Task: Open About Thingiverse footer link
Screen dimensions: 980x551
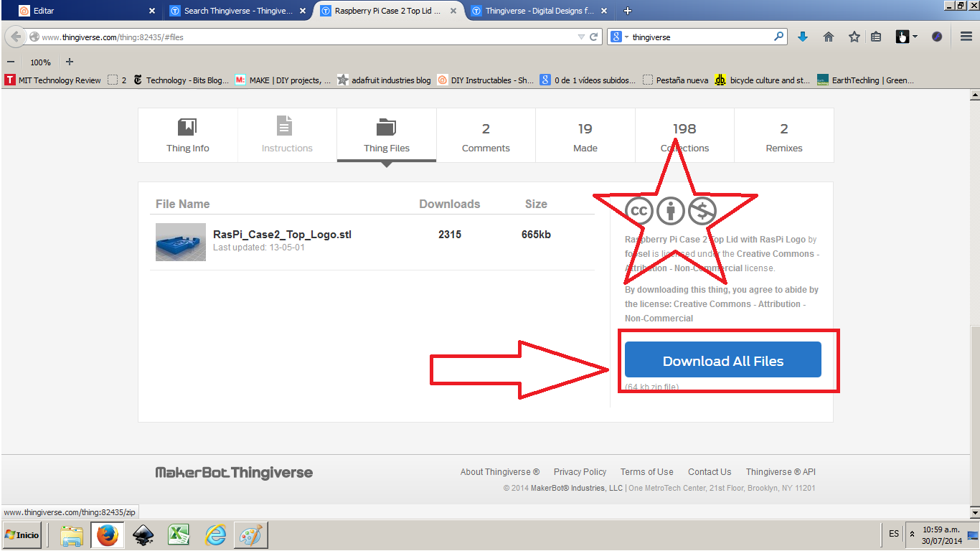Action: pos(500,472)
